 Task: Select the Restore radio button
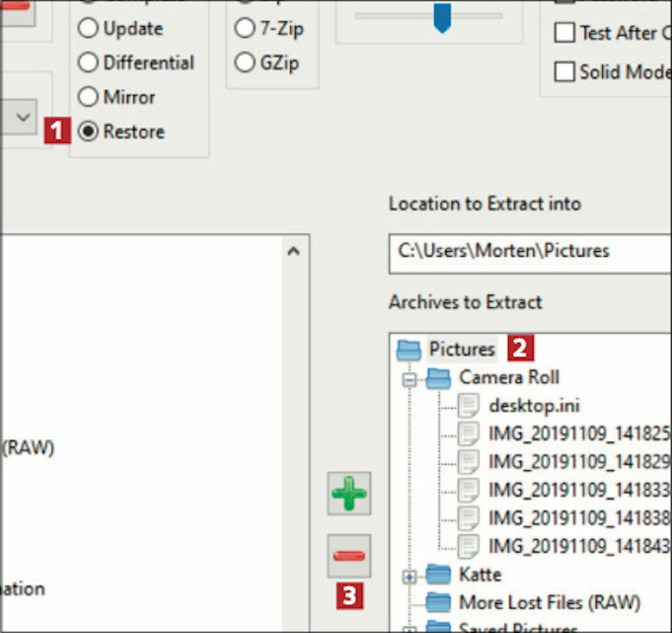click(88, 132)
